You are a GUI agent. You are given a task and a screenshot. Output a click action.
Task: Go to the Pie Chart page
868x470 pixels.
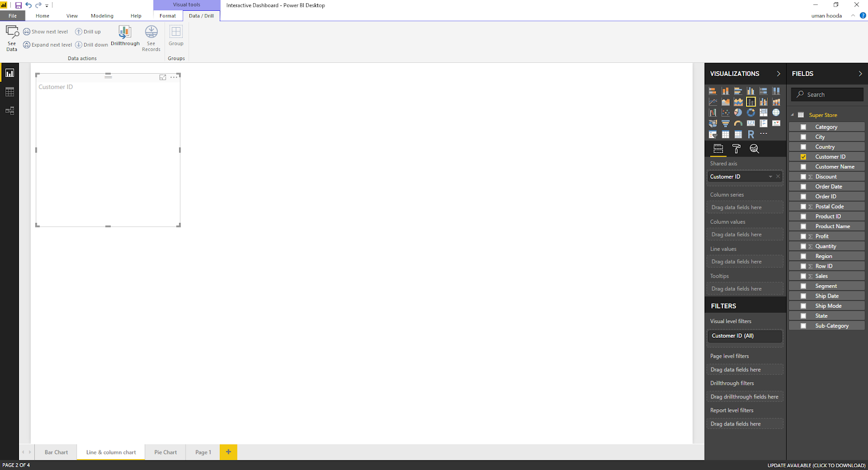165,452
